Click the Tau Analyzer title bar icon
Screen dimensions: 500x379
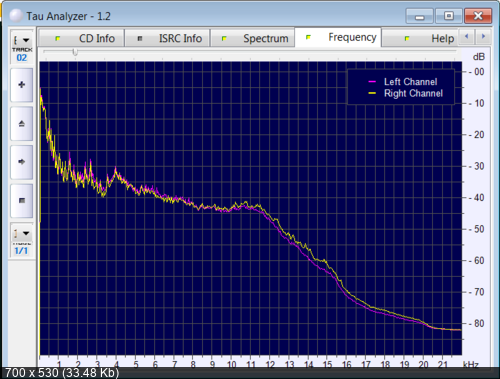[x=16, y=16]
